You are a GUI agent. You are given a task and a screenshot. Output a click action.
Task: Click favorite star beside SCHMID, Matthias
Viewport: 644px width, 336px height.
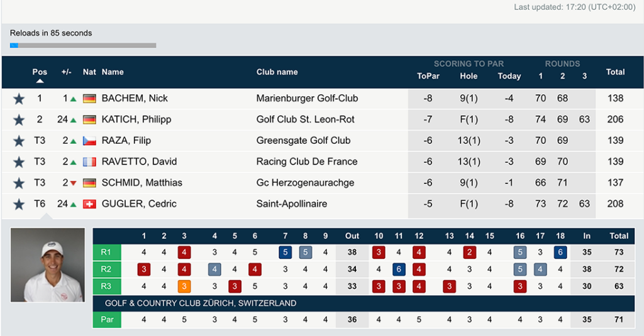tap(18, 183)
